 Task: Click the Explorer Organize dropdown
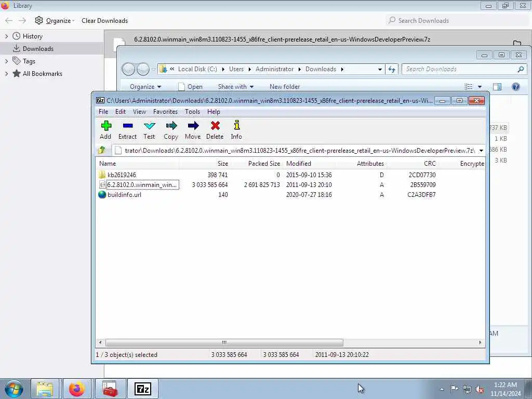145,87
